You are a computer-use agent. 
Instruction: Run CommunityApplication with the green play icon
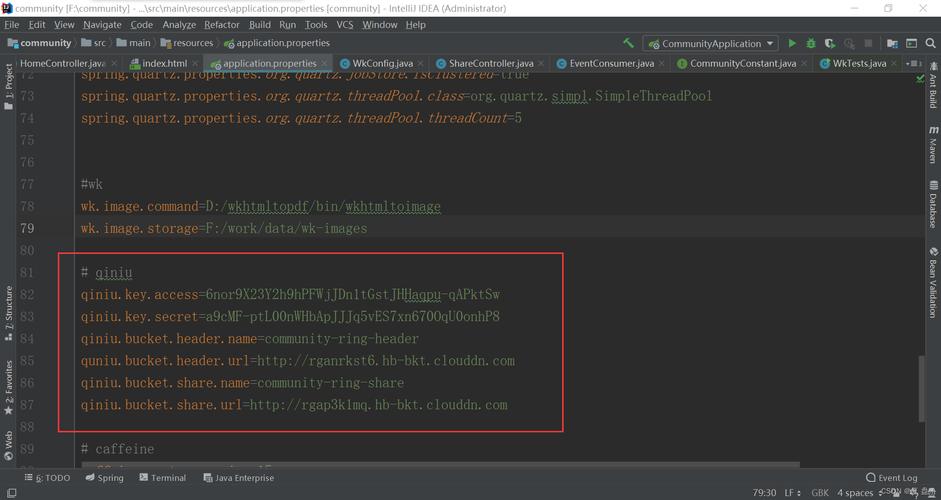pyautogui.click(x=792, y=44)
